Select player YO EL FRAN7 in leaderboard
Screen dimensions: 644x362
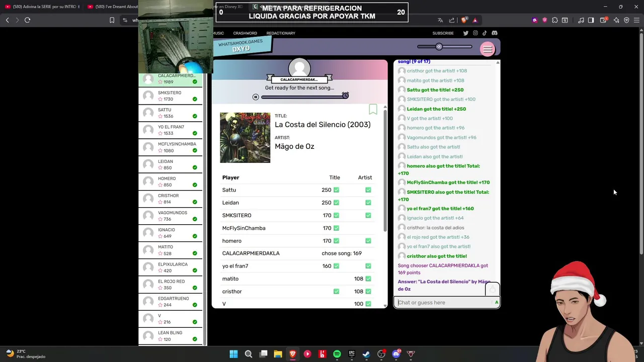[171, 130]
